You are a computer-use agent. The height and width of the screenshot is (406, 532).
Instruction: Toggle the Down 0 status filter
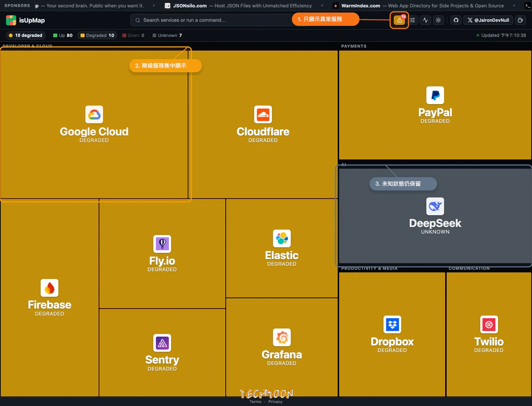point(133,35)
